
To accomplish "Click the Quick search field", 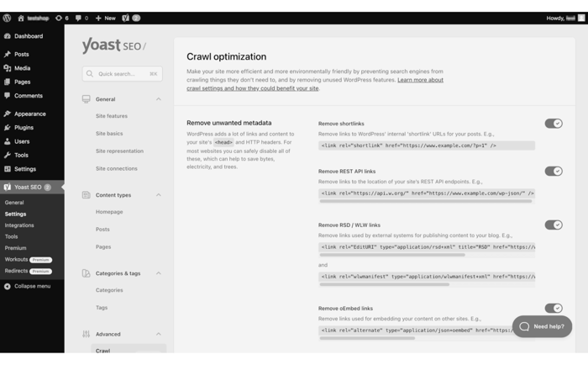I will (x=123, y=74).
